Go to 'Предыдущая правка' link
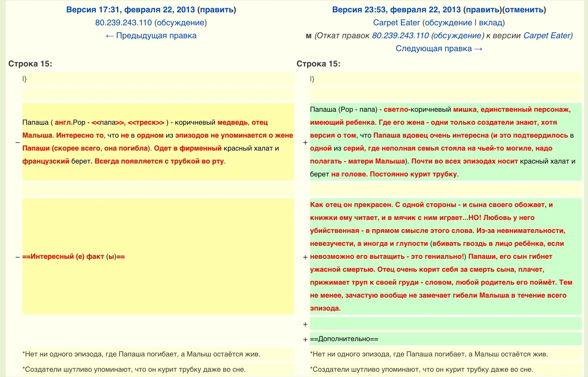 151,36
